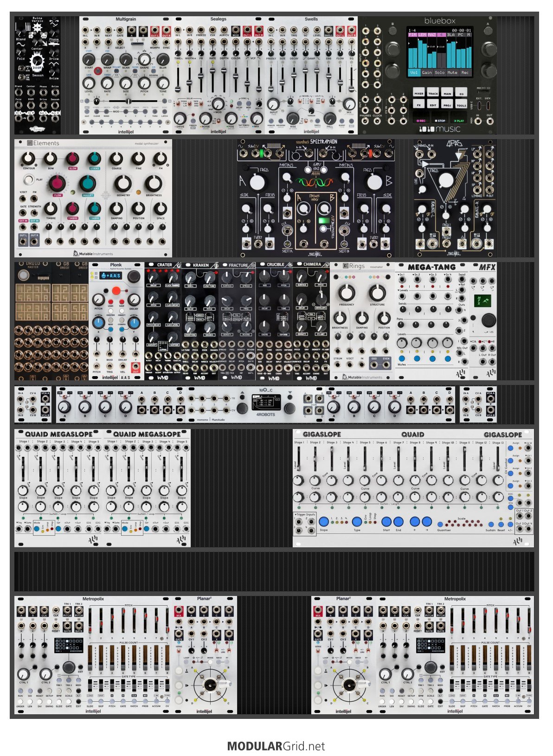Select the FIR track header on bluebox
Screen dimensions: 553x756
pyautogui.click(x=413, y=35)
